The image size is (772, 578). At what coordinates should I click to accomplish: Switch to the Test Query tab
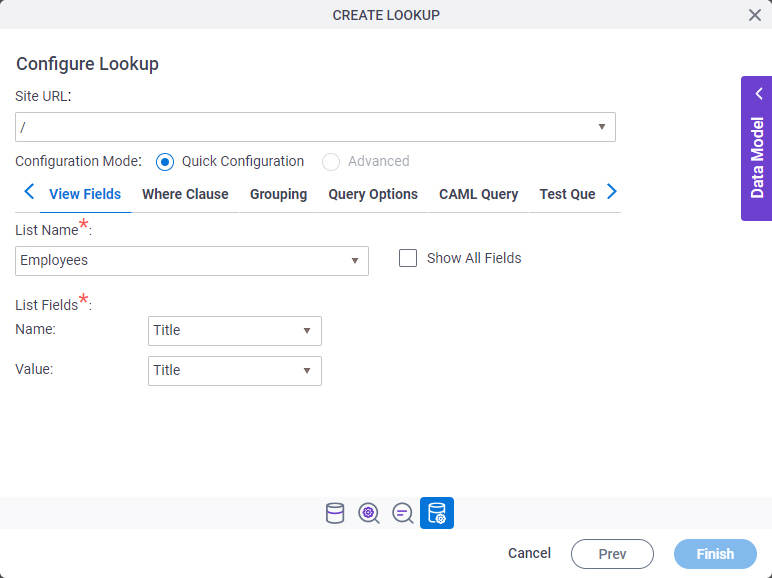[x=567, y=194]
